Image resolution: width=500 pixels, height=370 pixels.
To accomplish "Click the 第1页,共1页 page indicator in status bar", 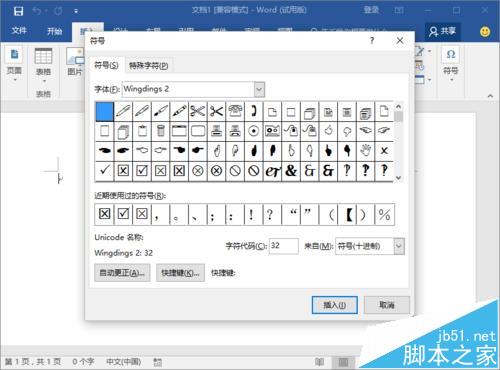I will point(33,362).
